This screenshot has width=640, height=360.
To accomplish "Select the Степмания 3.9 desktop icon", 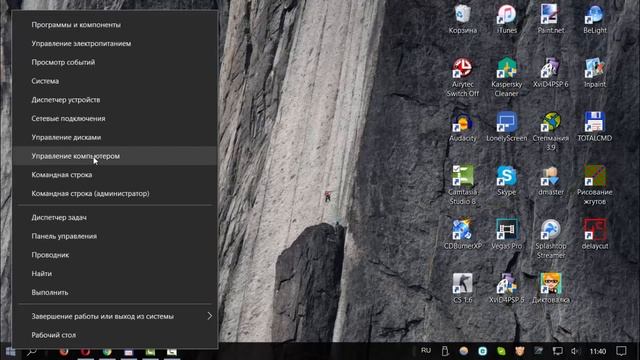I will tap(551, 131).
